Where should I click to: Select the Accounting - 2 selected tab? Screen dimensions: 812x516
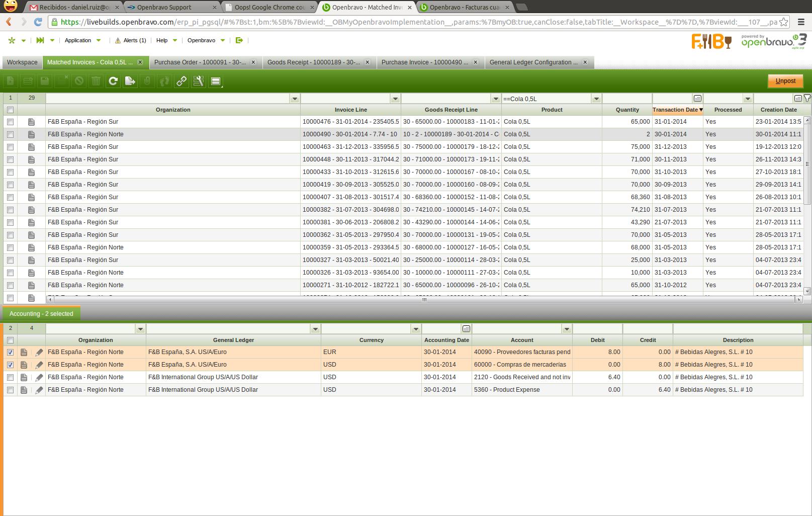(x=41, y=314)
